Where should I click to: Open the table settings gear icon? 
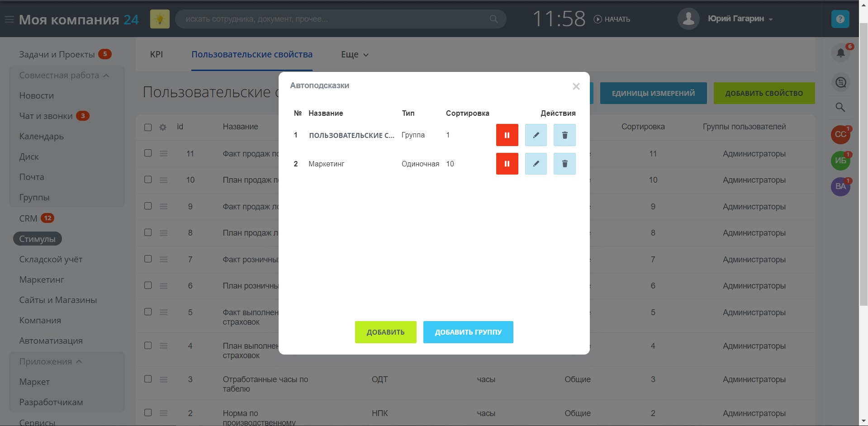pyautogui.click(x=163, y=128)
